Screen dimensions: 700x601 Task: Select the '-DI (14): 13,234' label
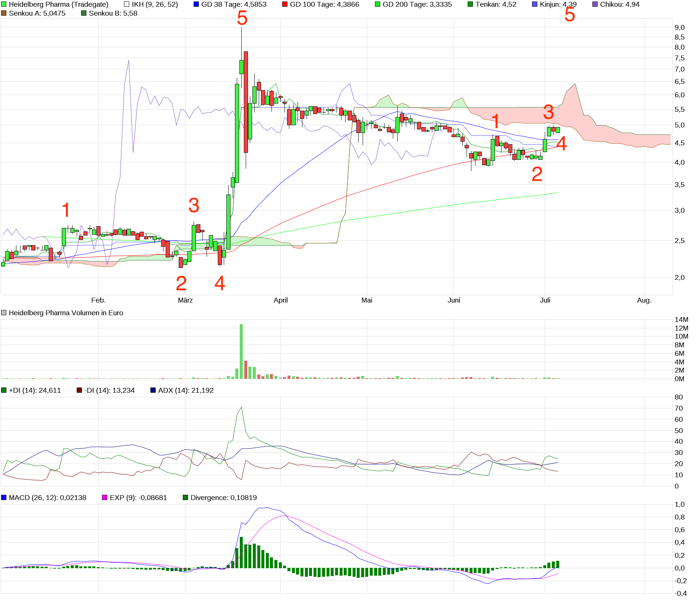click(x=109, y=390)
